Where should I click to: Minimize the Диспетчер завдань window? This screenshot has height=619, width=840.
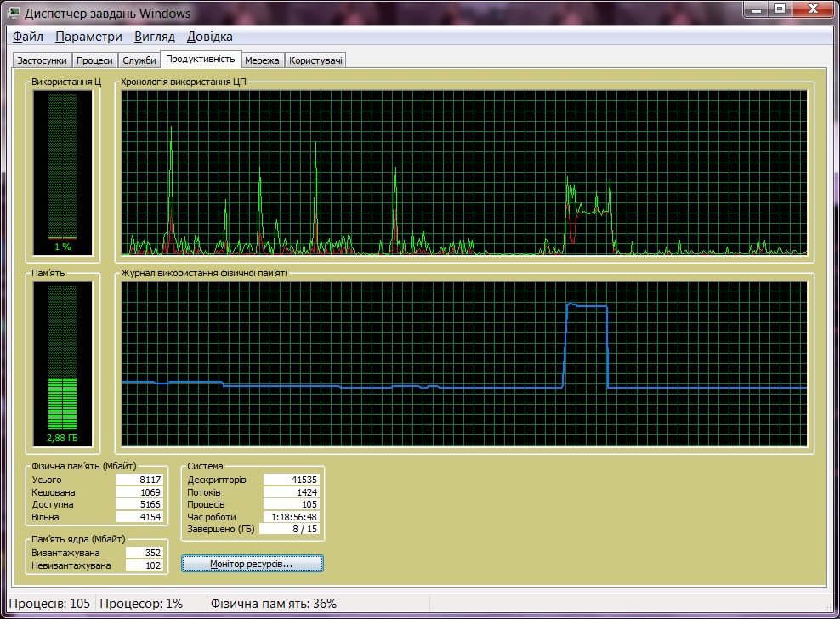(757, 9)
